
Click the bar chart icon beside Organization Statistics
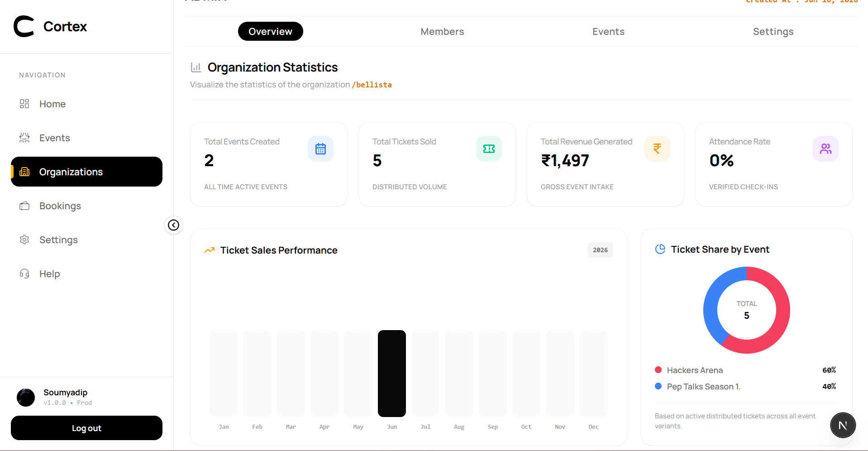point(196,67)
